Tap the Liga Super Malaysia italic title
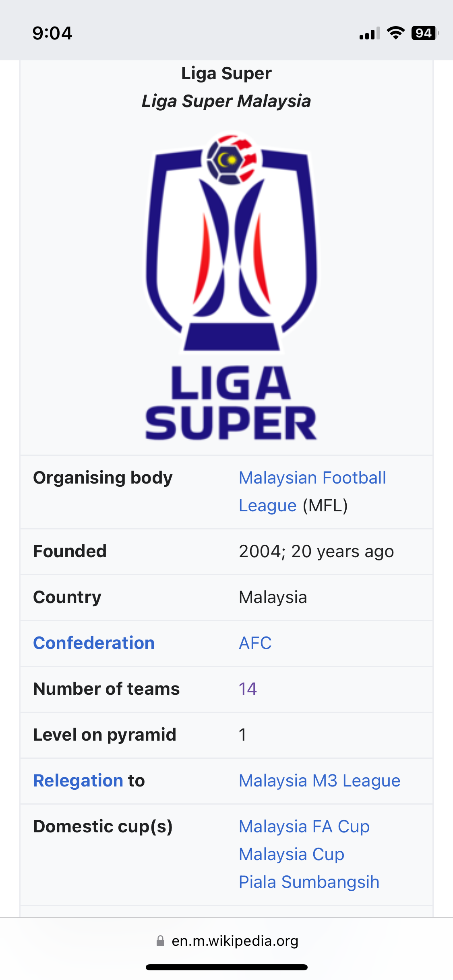The height and width of the screenshot is (980, 453). pyautogui.click(x=226, y=101)
